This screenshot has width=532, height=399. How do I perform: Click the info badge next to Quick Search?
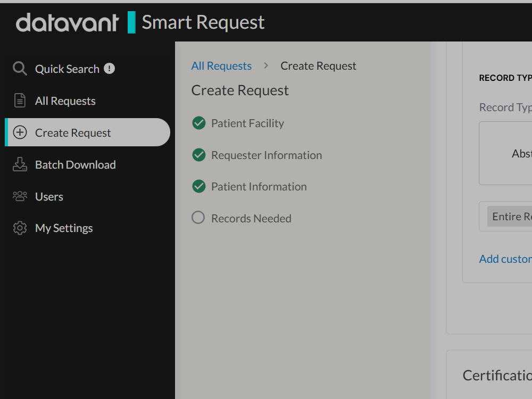click(109, 69)
